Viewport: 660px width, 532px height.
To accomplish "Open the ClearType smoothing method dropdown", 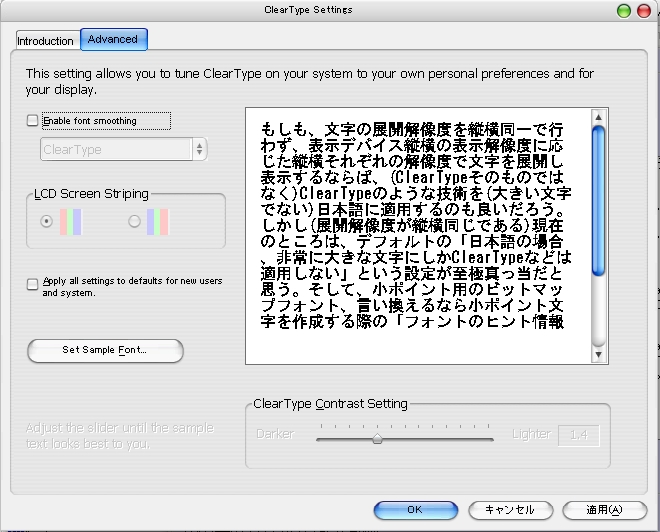I will pyautogui.click(x=123, y=149).
